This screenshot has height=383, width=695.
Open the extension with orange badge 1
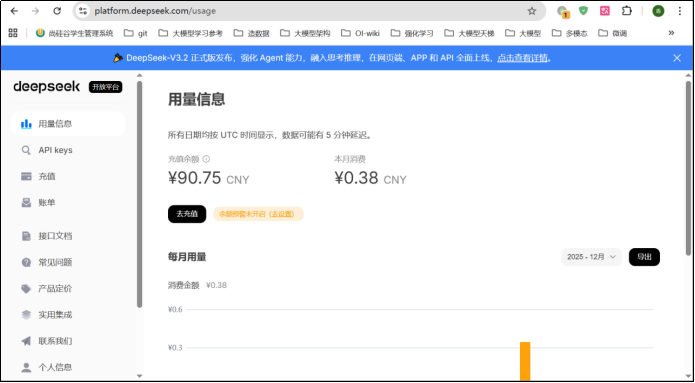point(562,12)
